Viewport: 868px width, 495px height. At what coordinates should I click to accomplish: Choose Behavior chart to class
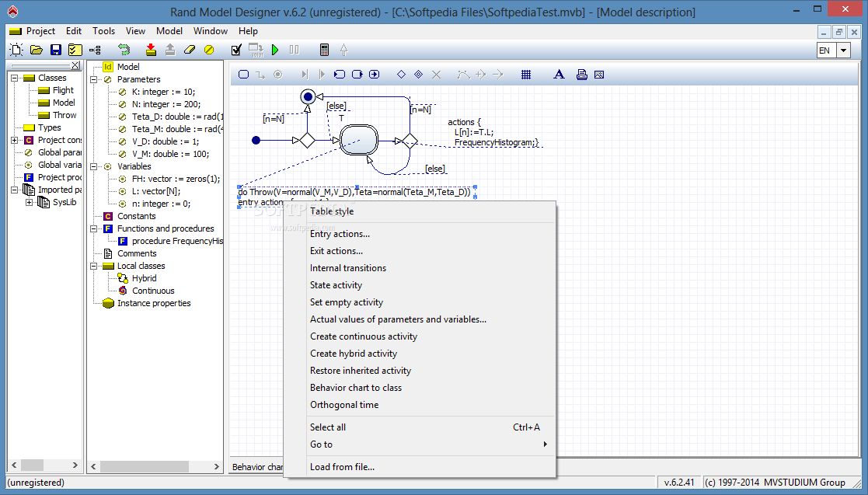click(x=420, y=388)
